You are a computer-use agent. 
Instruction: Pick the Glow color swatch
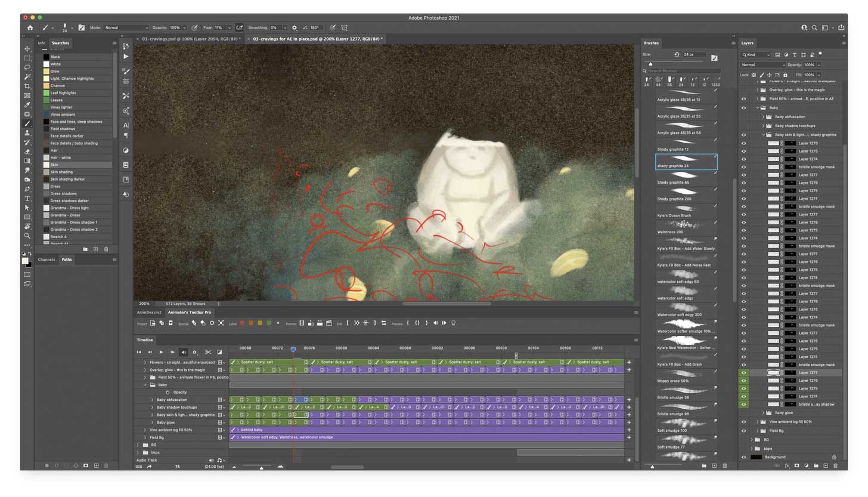46,71
